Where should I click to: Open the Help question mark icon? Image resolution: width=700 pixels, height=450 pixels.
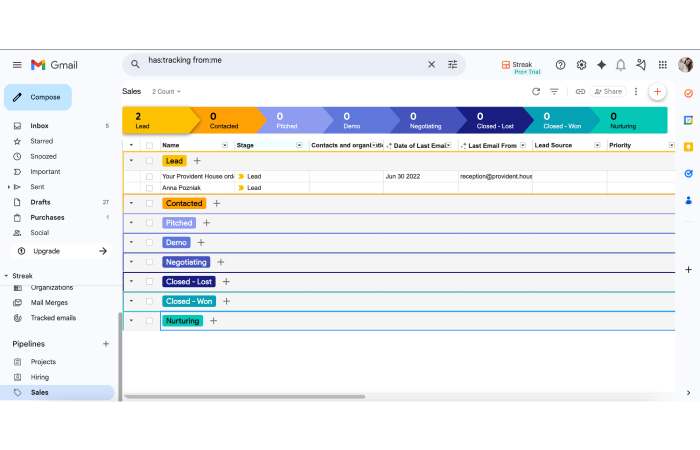coord(560,65)
